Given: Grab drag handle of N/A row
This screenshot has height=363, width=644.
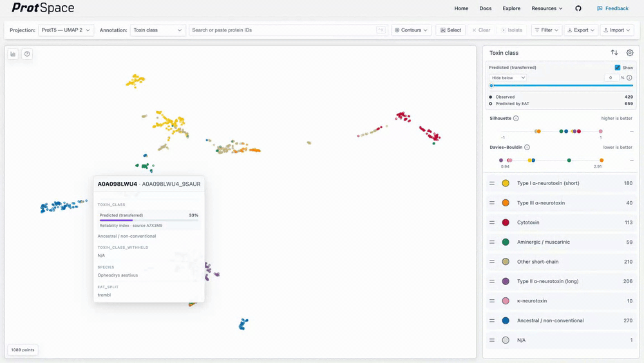Looking at the screenshot, I should click(x=492, y=340).
